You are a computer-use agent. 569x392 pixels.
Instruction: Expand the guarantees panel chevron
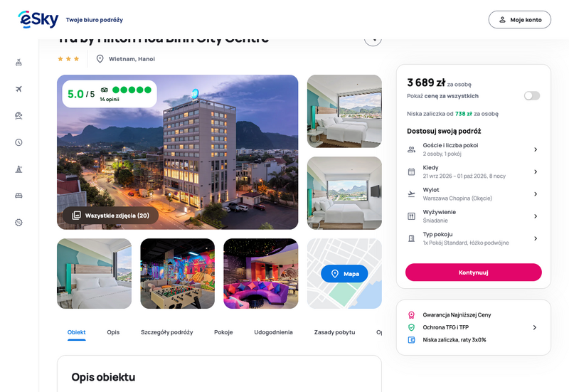click(x=535, y=327)
